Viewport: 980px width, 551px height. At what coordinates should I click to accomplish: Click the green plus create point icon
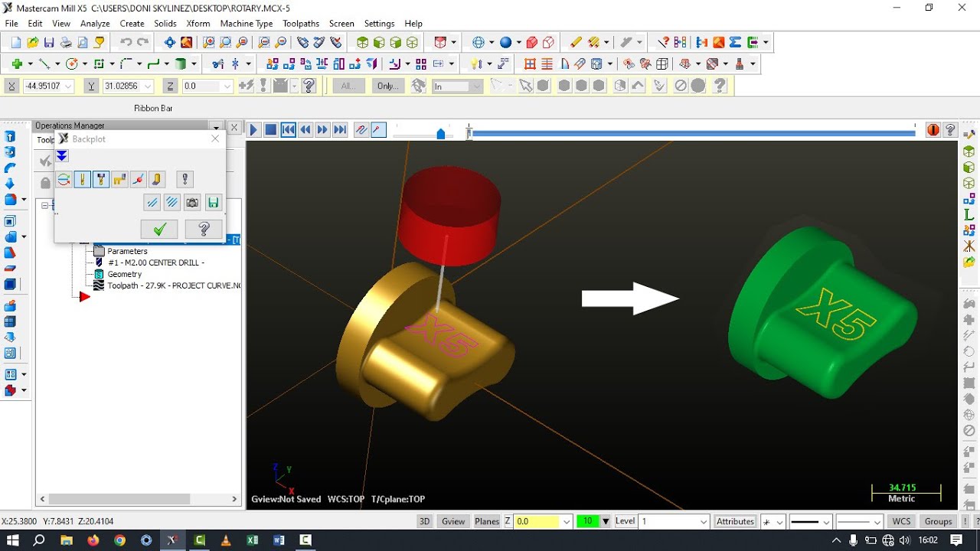click(17, 64)
